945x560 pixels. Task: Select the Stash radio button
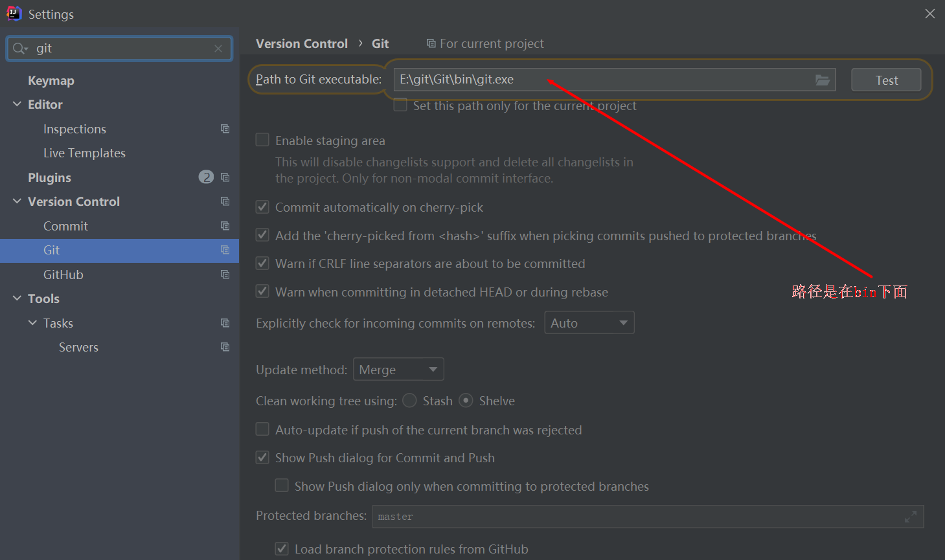point(409,401)
